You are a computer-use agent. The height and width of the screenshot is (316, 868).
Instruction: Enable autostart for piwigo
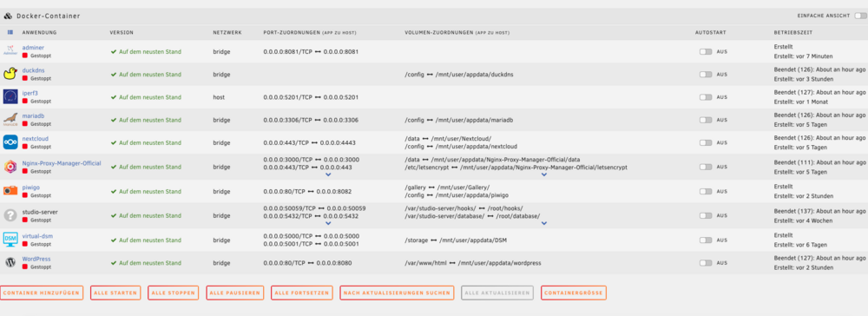705,192
